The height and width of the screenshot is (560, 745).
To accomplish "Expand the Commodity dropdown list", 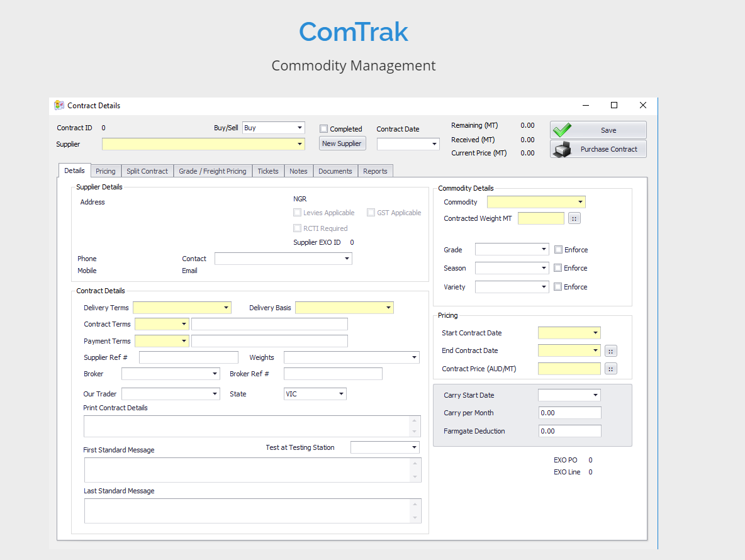I will (580, 202).
